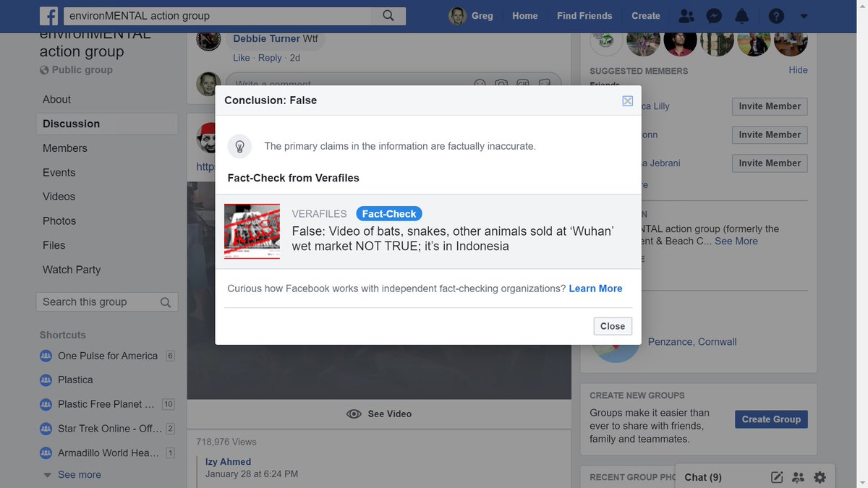Open chat settings gear icon
868x488 pixels.
820,477
